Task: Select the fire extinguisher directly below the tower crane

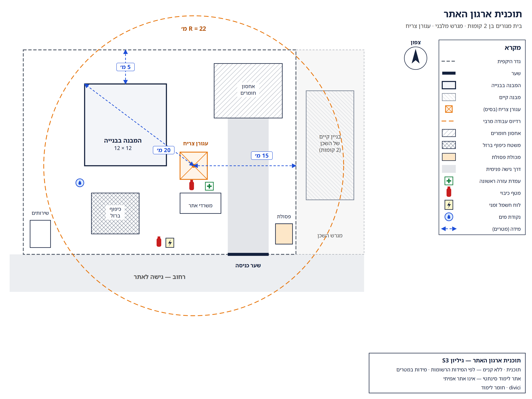Action: point(192,185)
